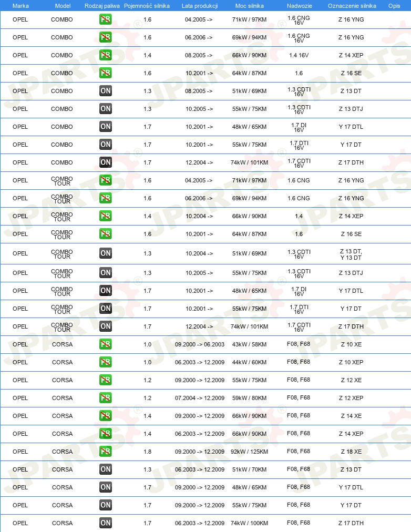411x532 pixels.
Task: Click diesel ON icon in COMBO Z 13 DTJ row
Action: [106, 109]
